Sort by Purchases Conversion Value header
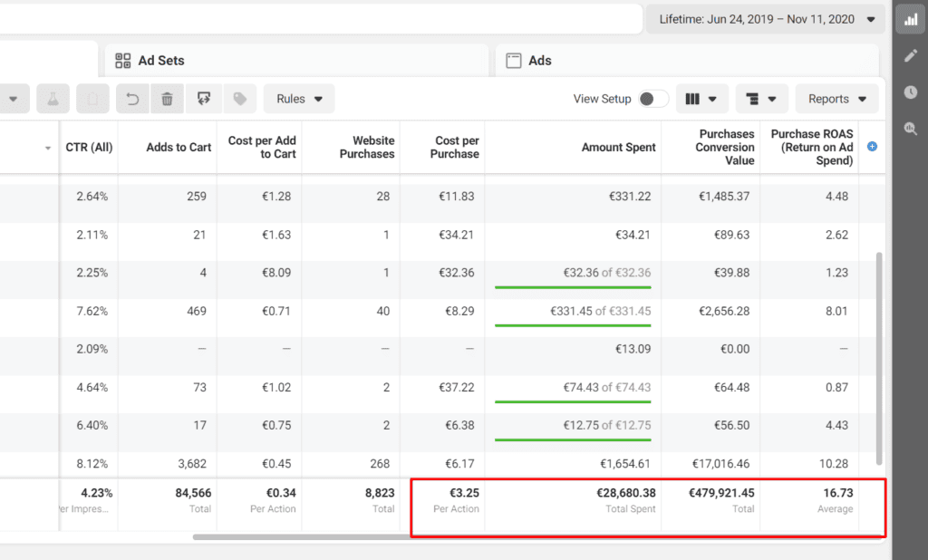The height and width of the screenshot is (560, 928). [x=725, y=148]
